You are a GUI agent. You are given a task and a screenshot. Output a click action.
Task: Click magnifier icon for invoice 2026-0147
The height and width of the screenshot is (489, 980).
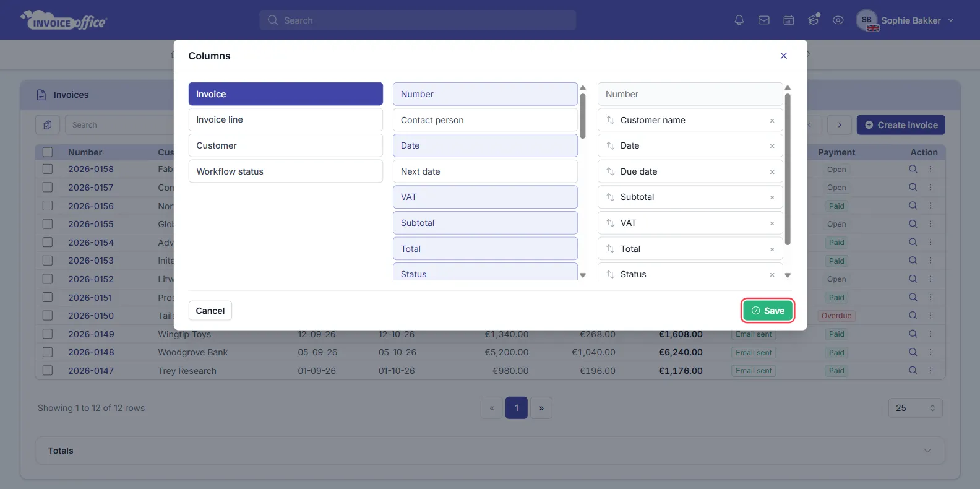pyautogui.click(x=913, y=370)
